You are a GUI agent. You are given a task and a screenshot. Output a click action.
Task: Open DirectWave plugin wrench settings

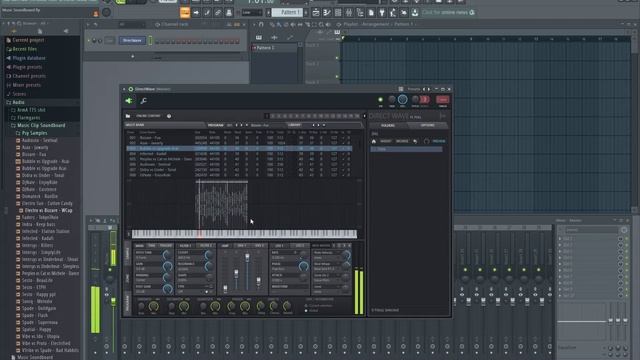point(144,101)
